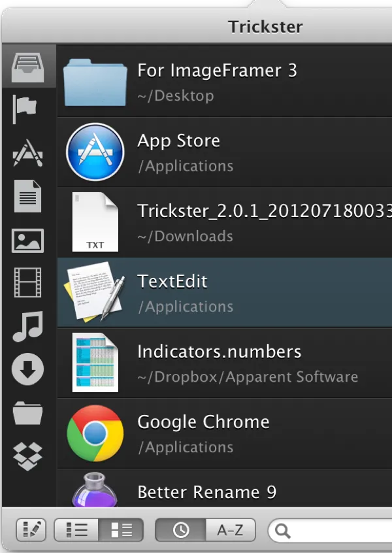The height and width of the screenshot is (553, 392).
Task: Open the edit filters pencil button
Action: [x=31, y=529]
